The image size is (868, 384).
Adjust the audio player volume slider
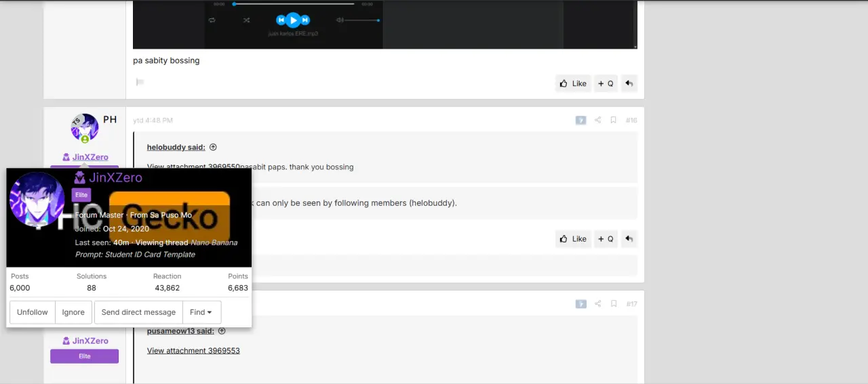[x=362, y=20]
